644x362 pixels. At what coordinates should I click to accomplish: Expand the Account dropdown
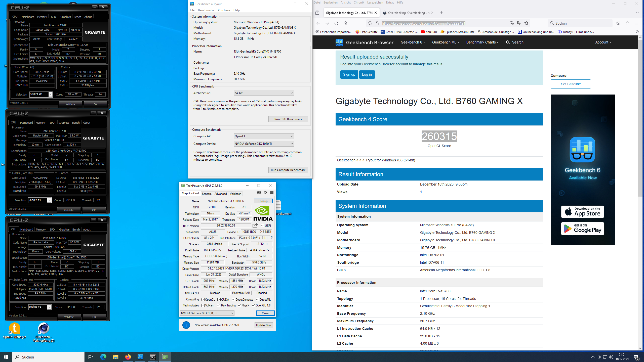pos(603,42)
